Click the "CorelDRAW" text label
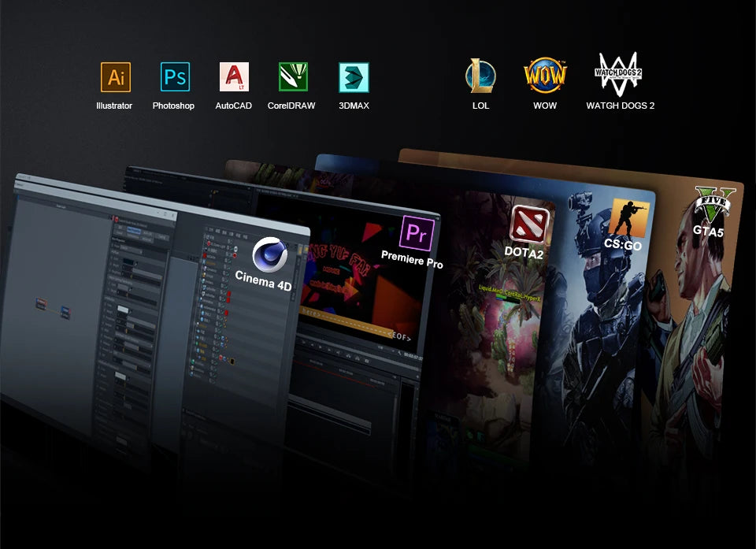Screen dimensions: 756x549 click(291, 106)
